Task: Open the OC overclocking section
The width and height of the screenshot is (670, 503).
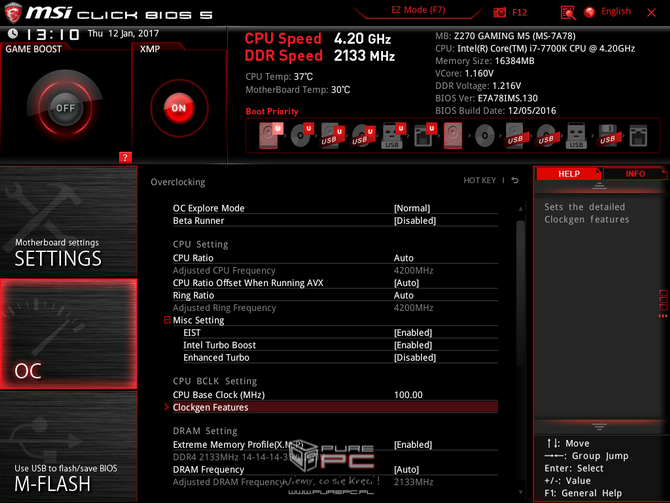Action: click(68, 334)
